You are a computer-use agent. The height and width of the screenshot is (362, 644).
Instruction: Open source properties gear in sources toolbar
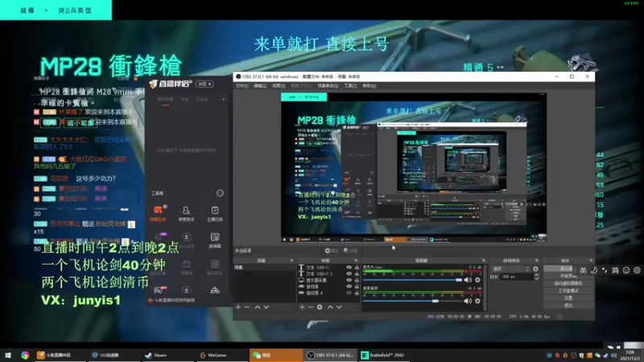coord(320,307)
